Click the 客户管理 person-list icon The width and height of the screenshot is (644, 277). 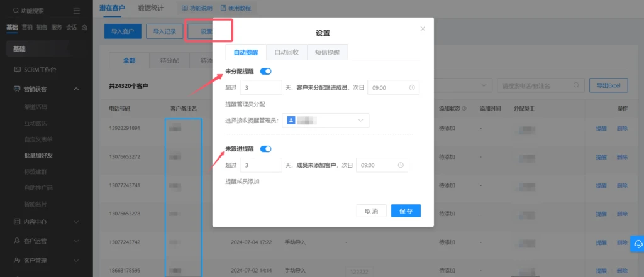17,260
